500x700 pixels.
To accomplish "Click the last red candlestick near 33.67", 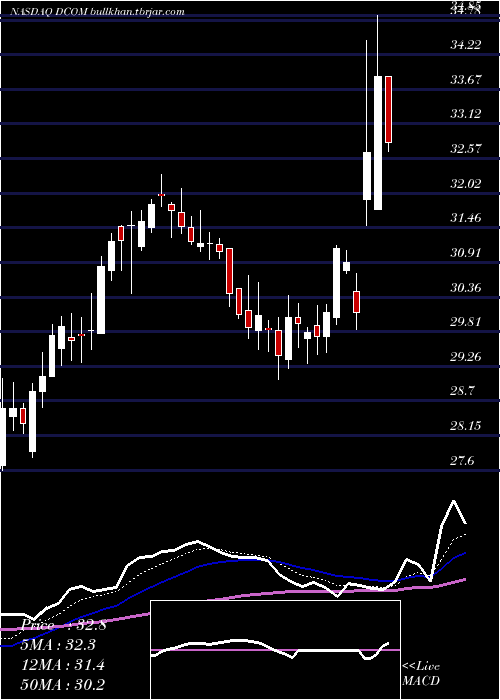I will click(x=388, y=109).
